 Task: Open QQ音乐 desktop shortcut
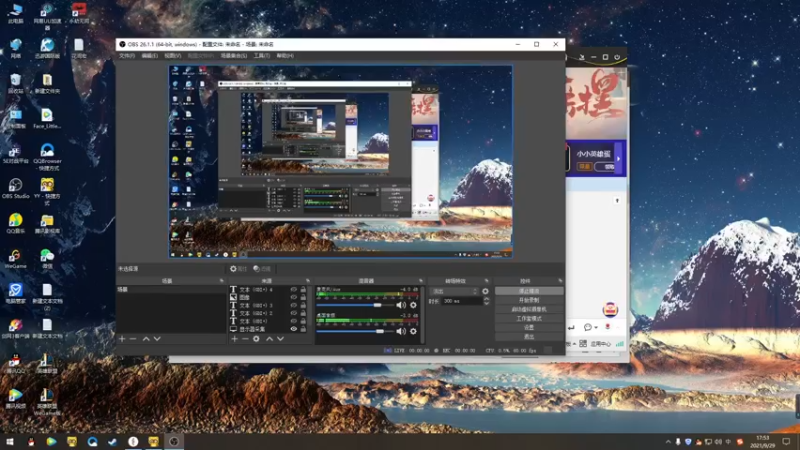(x=15, y=223)
